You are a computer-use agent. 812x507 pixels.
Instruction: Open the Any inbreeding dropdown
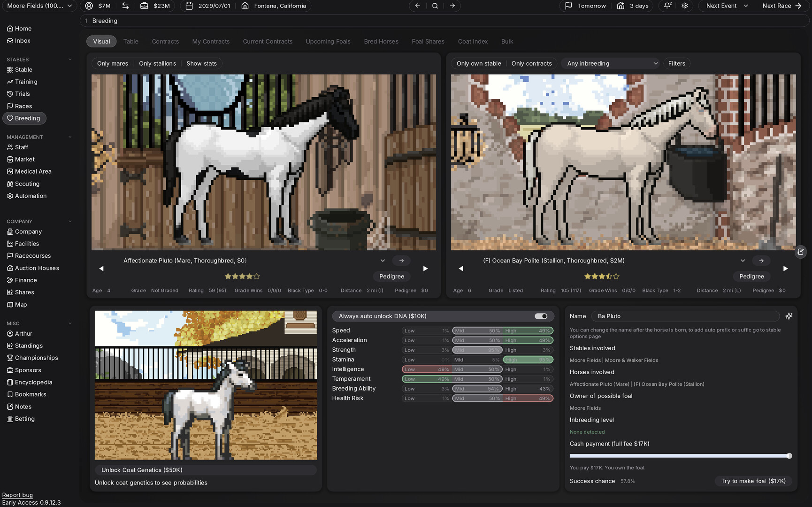coord(611,63)
